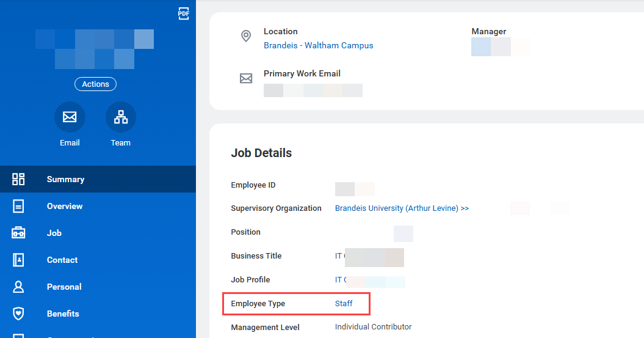Click the Summary dashboard icon
644x338 pixels.
click(18, 179)
